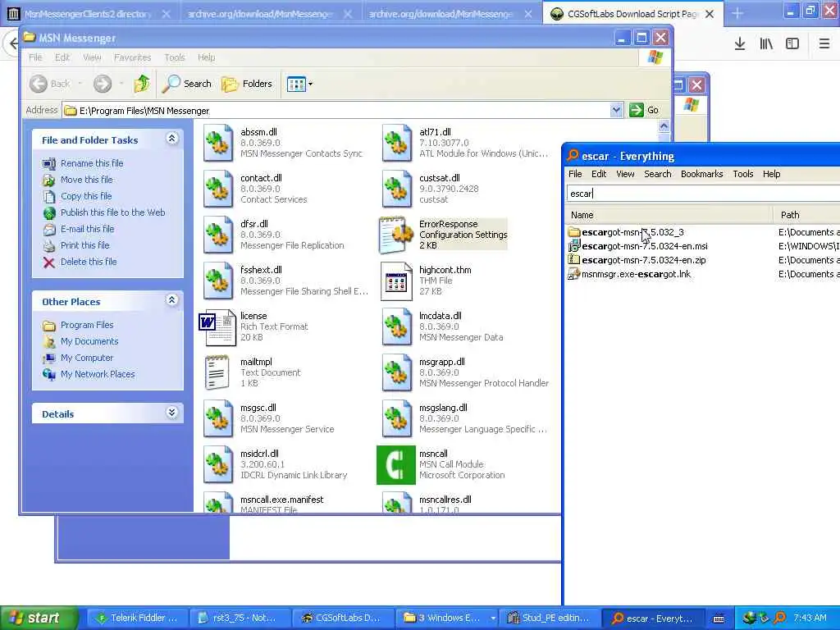Select msgrapp.dll file icon
The height and width of the screenshot is (630, 840).
tap(397, 373)
